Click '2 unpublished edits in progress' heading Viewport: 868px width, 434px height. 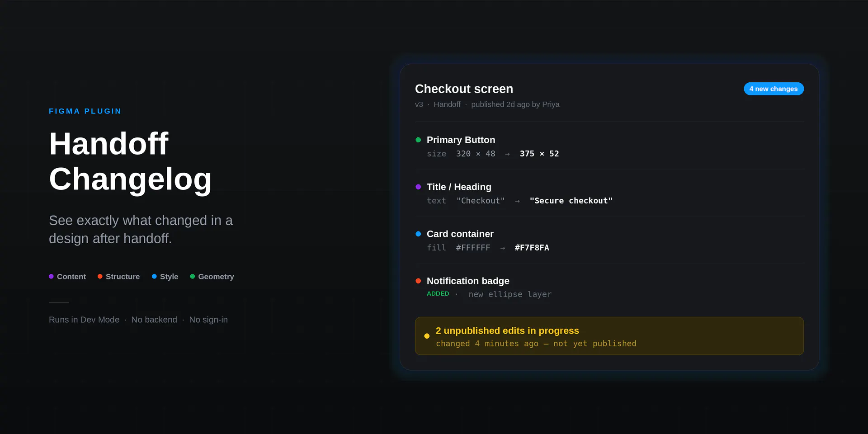(507, 330)
